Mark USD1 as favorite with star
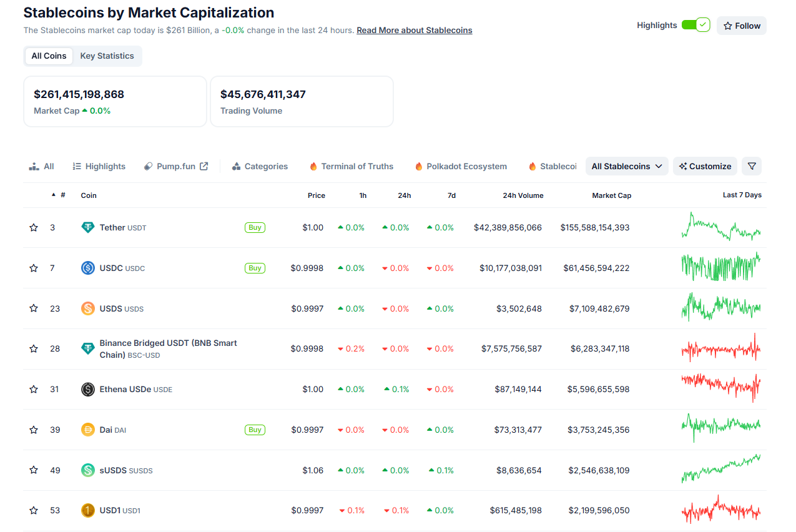Screen dimensions: 796x532 (34, 511)
